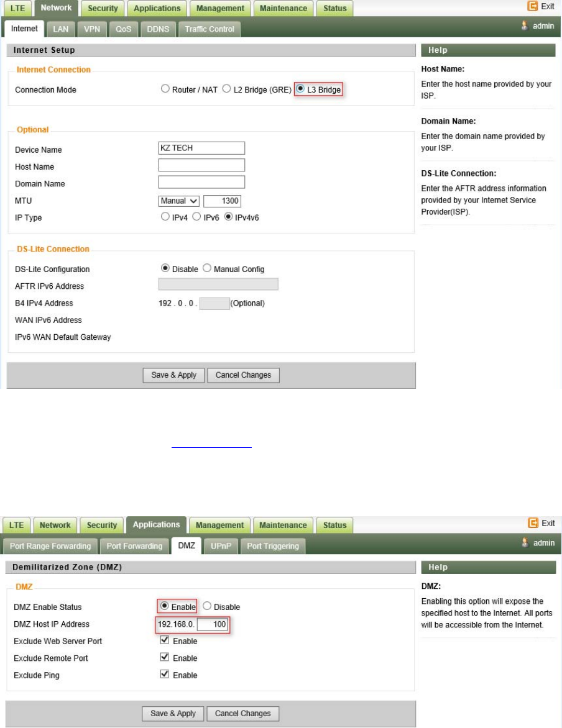562x728 pixels.
Task: Select Router / NAT connection mode
Action: click(165, 89)
